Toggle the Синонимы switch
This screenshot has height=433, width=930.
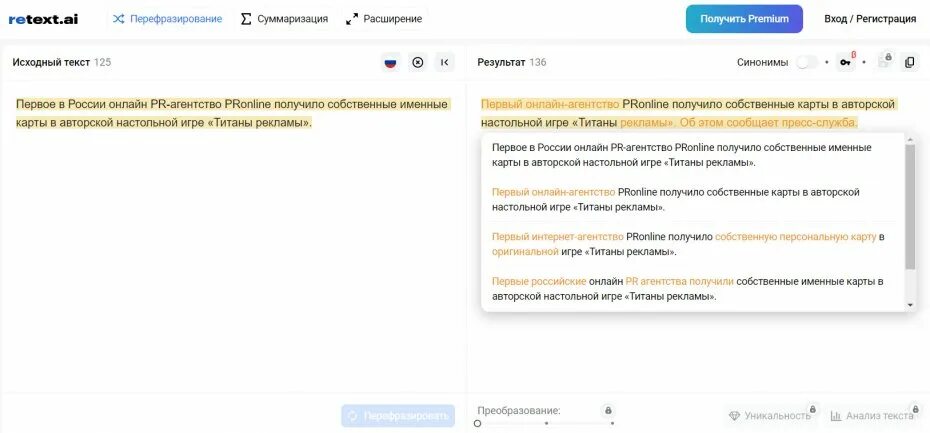pos(807,62)
